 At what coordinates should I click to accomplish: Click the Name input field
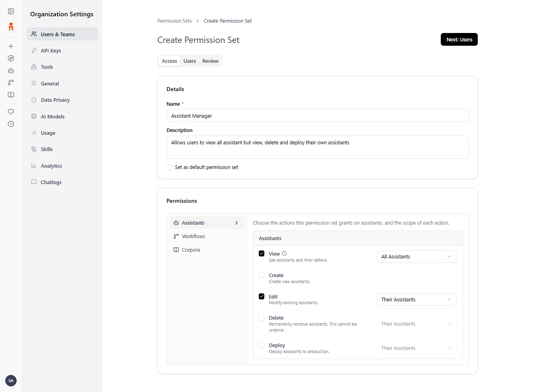point(318,116)
